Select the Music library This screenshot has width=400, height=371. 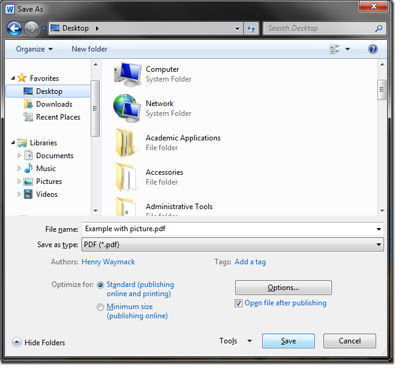click(46, 168)
